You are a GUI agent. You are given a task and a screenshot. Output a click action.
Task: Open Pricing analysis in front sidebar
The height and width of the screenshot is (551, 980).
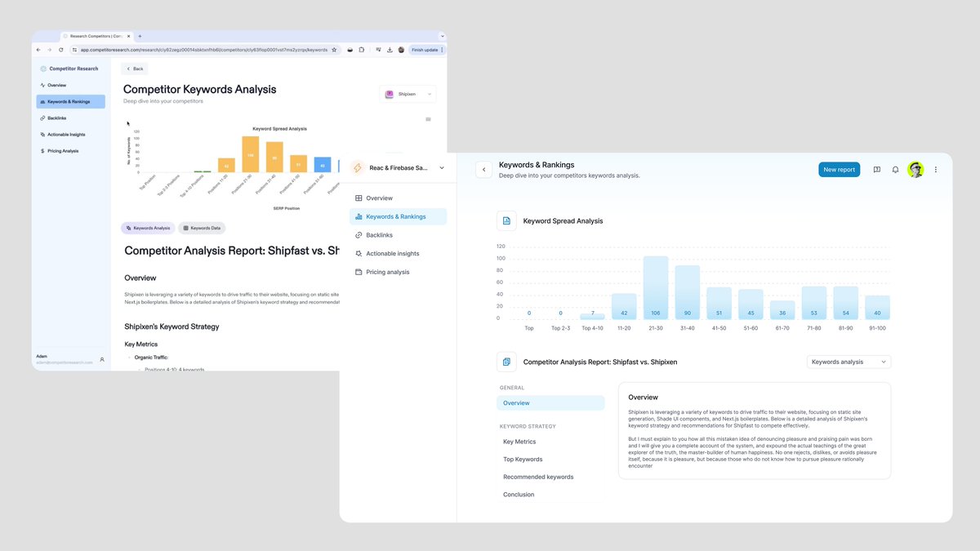pyautogui.click(x=398, y=272)
